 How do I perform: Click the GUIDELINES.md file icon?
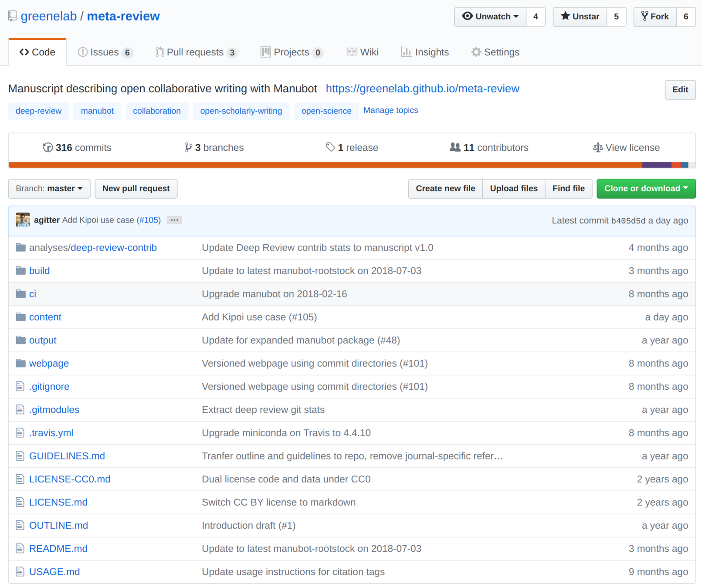point(20,456)
